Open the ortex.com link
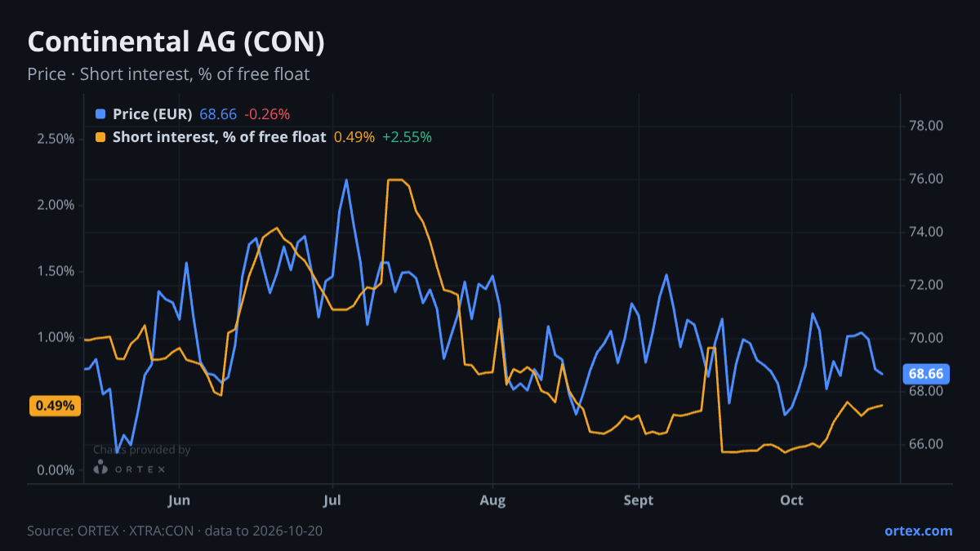980x551 pixels. point(918,531)
